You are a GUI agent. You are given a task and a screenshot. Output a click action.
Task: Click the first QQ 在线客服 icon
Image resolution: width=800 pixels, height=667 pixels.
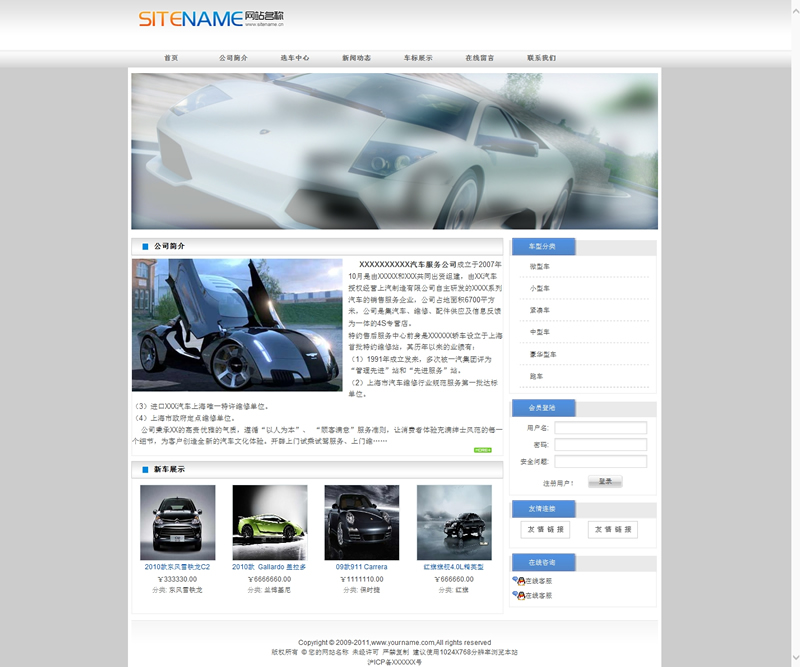(x=519, y=580)
